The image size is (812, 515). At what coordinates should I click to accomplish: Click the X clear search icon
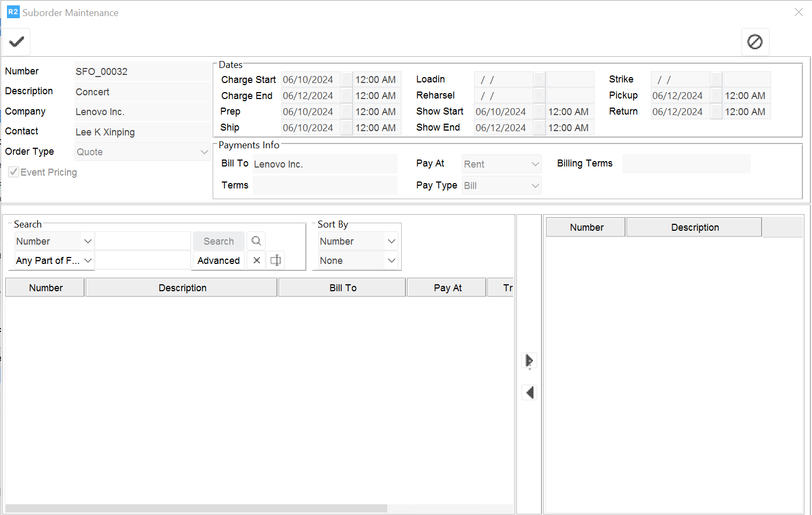coord(257,260)
